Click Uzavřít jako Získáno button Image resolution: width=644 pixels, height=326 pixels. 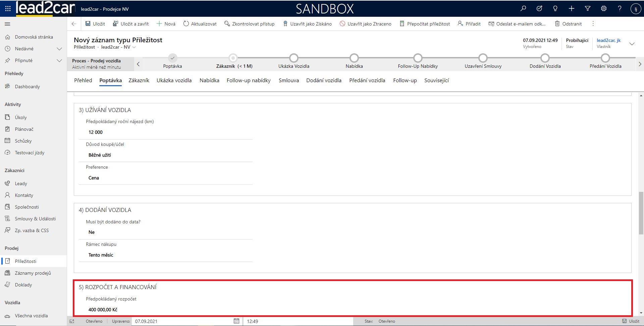(x=307, y=24)
